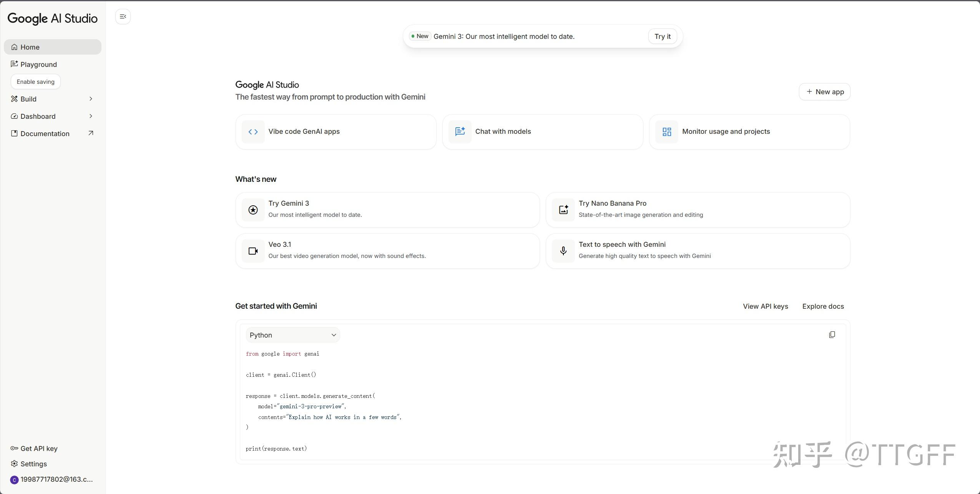The width and height of the screenshot is (980, 494).
Task: Collapse the sidebar with the toggle icon
Action: pyautogui.click(x=123, y=17)
